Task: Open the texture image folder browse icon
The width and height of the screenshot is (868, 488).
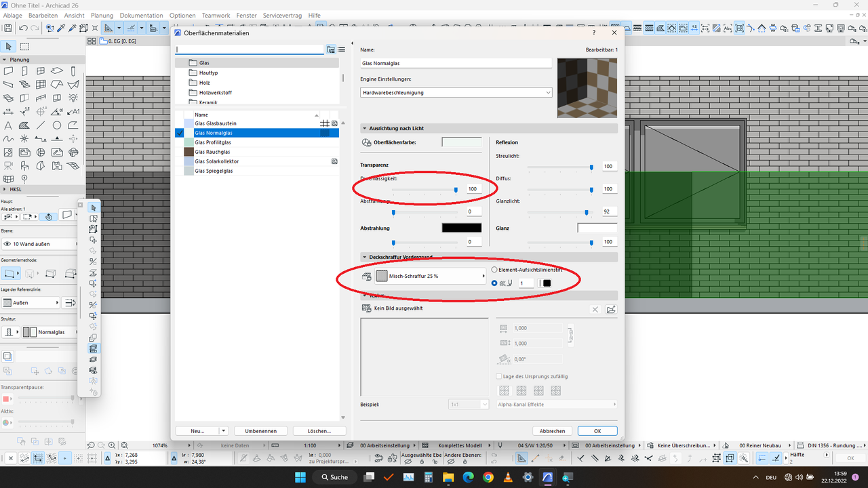Action: [x=610, y=309]
